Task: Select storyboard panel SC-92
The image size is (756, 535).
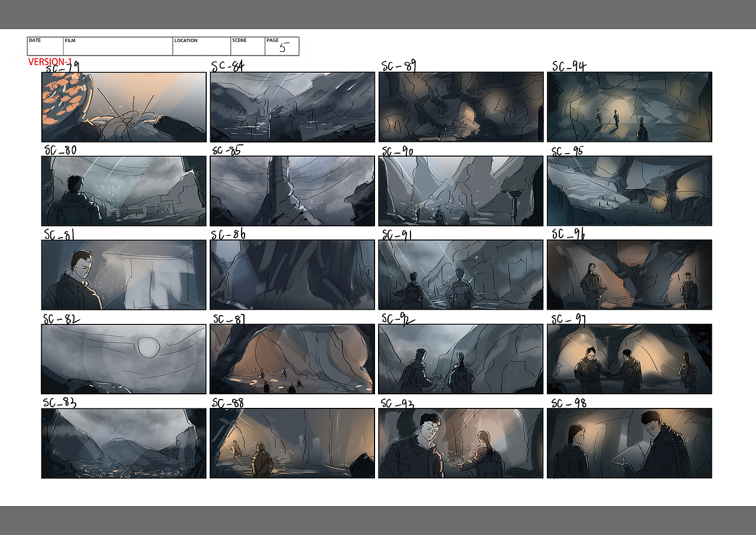Action: pos(461,359)
